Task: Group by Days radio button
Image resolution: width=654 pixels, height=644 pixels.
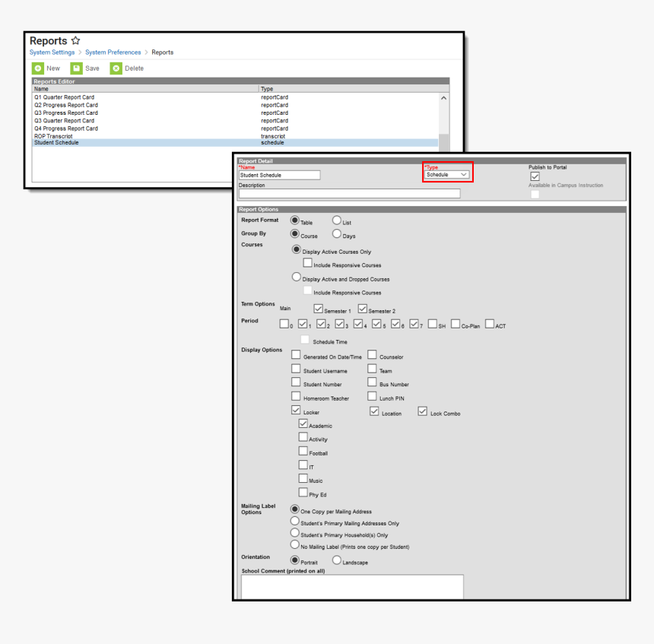Action: (337, 233)
